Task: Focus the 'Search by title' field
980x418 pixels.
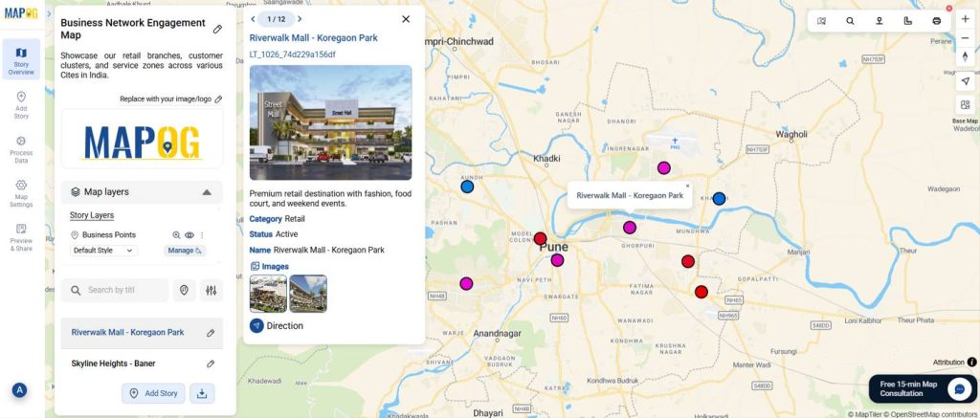Action: coord(115,291)
